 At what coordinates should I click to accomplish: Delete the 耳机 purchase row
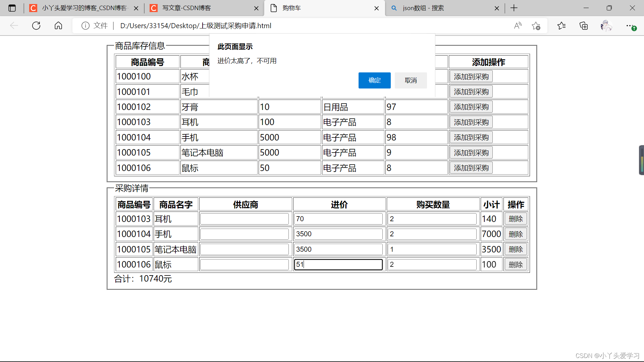click(x=516, y=219)
